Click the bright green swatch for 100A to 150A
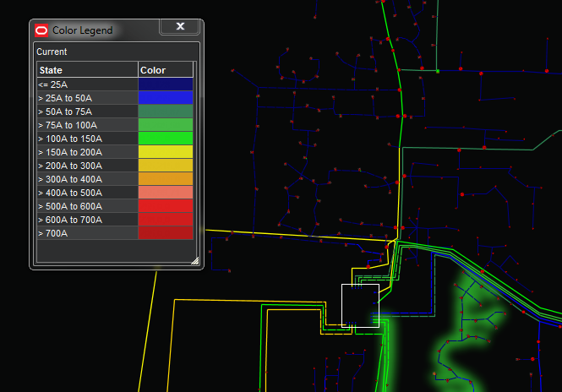Viewport: 562px width, 392px height. pos(166,139)
